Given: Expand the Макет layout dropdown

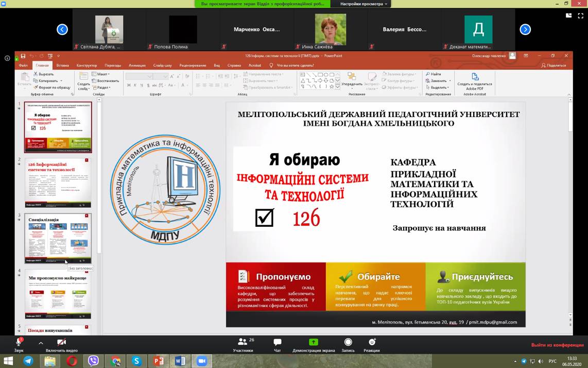Looking at the screenshot, I should point(102,74).
